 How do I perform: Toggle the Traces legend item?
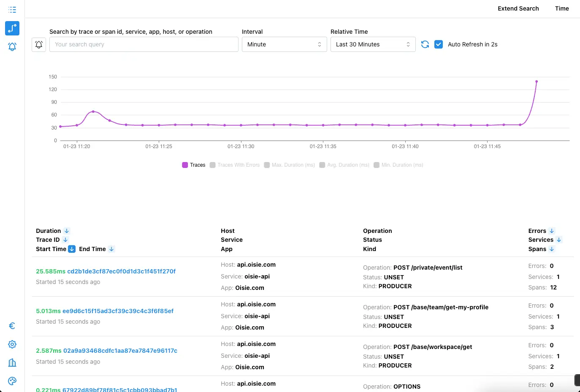tap(193, 165)
